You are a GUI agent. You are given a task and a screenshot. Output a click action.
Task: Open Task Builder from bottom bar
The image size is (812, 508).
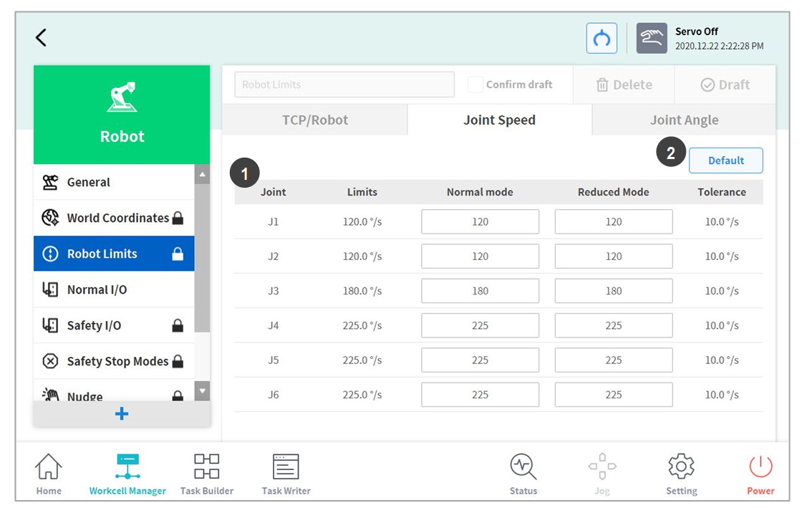[x=206, y=474]
